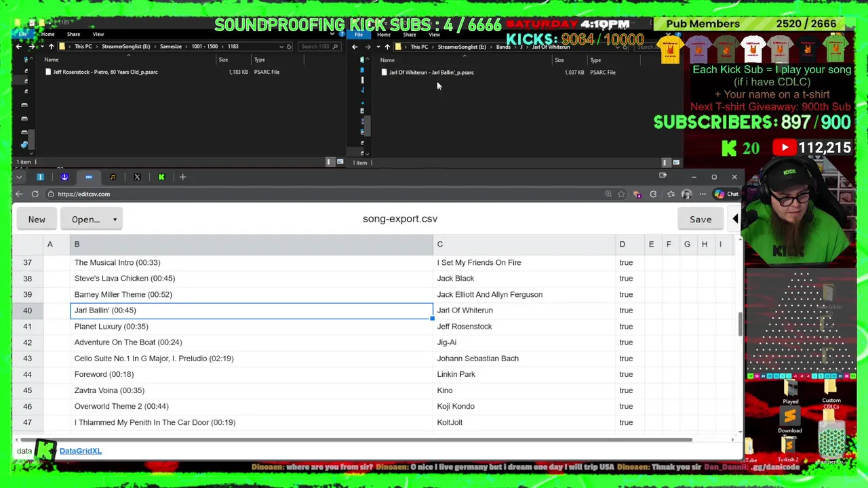The image size is (868, 488).
Task: Open the Played folder on desktop
Action: pos(791,392)
